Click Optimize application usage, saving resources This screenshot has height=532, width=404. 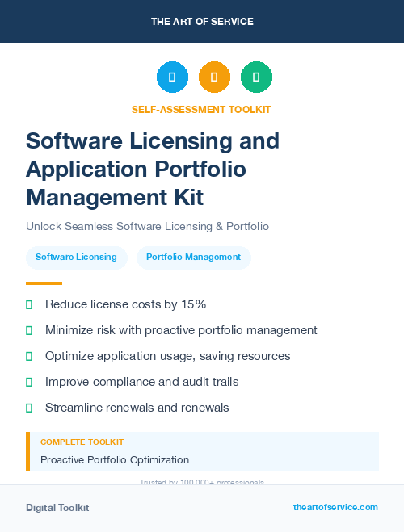tap(168, 356)
